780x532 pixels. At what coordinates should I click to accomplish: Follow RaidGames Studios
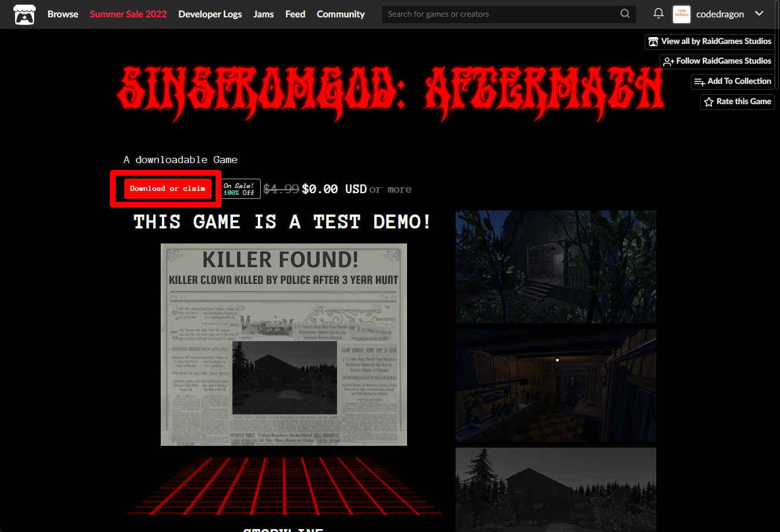pyautogui.click(x=717, y=61)
